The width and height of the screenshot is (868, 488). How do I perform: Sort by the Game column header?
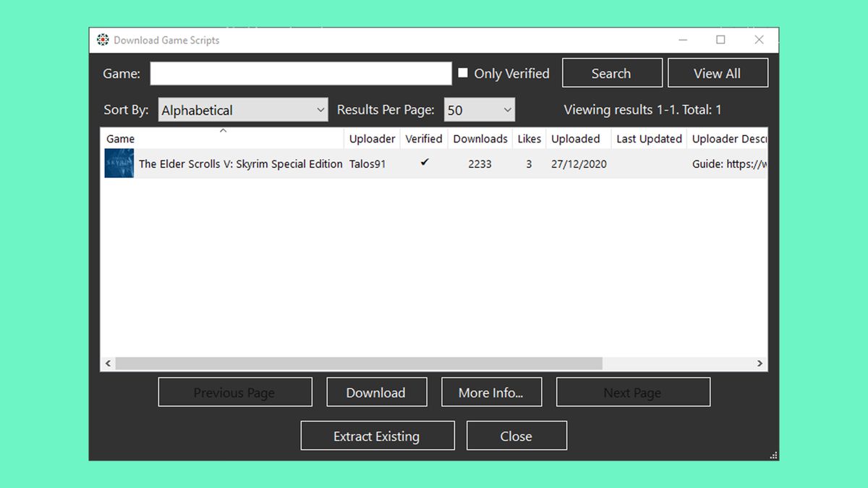[222, 139]
